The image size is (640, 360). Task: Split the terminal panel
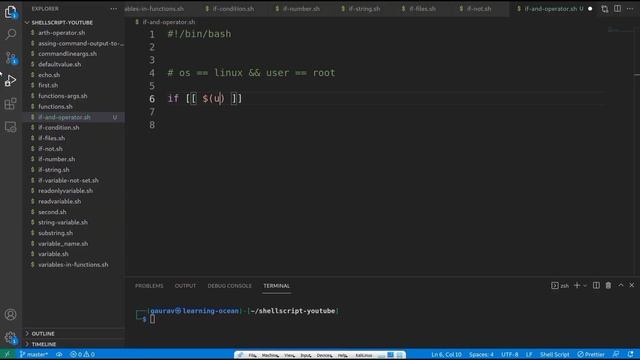[596, 285]
